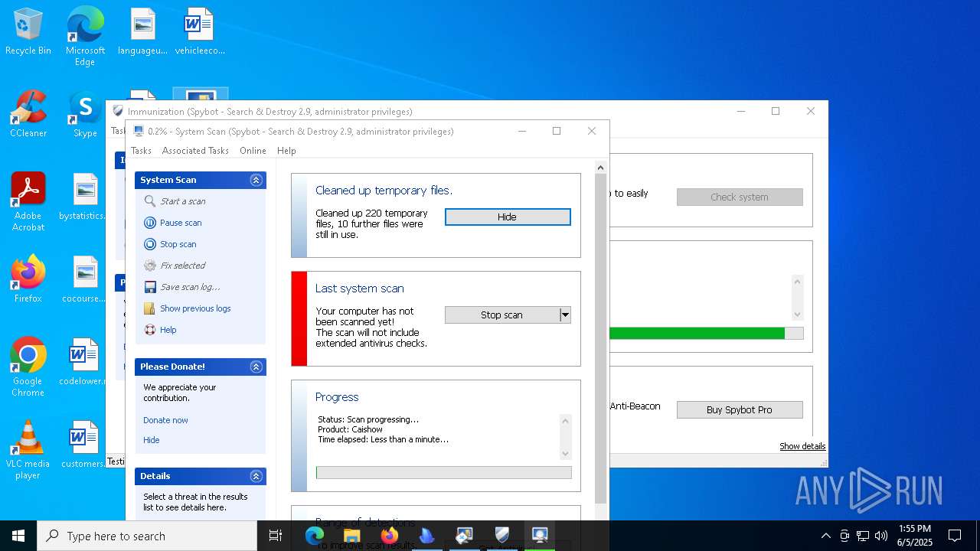Open the Windows Start menu
Viewport: 980px width, 551px height.
click(18, 536)
